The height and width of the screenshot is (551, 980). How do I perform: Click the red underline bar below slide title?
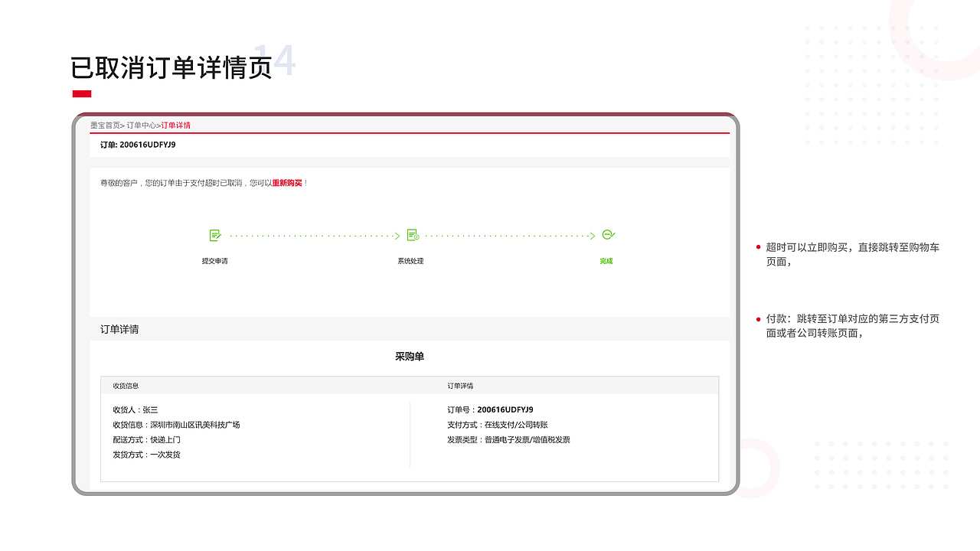[83, 93]
